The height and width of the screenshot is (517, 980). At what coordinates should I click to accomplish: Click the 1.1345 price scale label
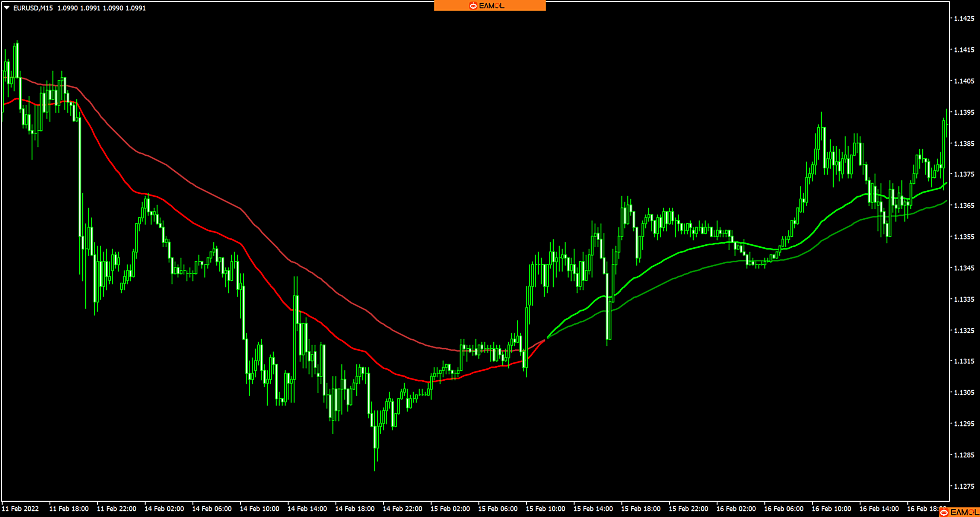[964, 268]
